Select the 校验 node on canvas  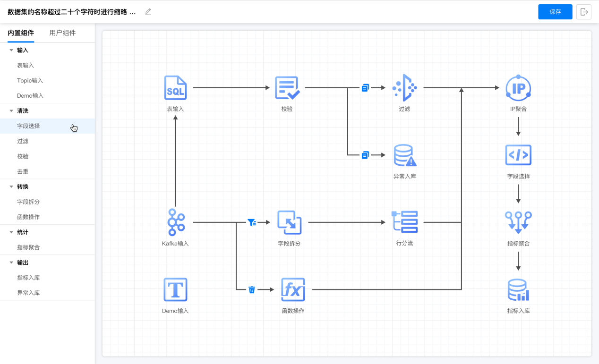[x=287, y=88]
